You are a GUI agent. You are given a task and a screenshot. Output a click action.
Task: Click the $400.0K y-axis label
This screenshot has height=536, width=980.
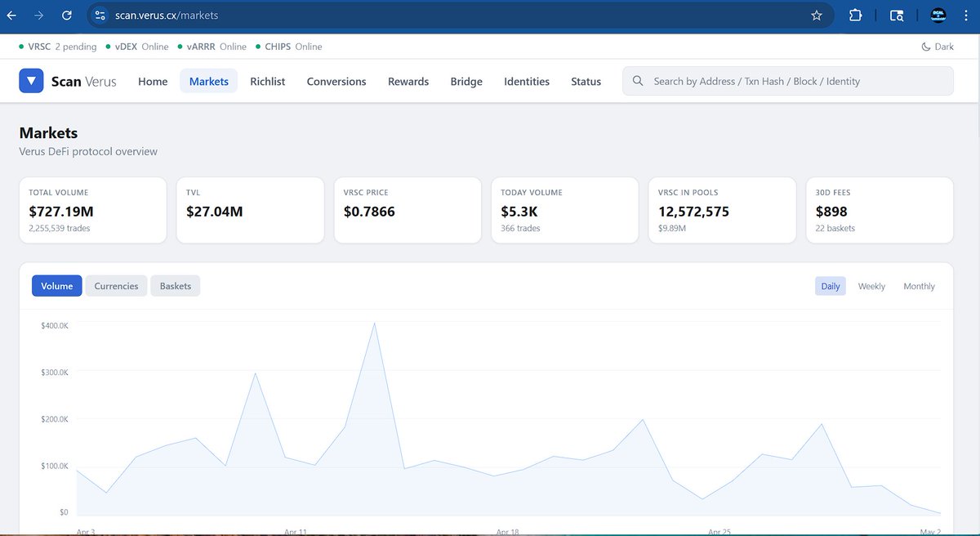(55, 325)
